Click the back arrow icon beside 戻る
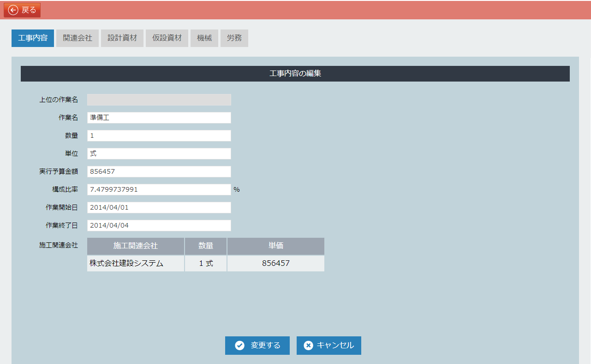Screen dimensions: 591x364 (13, 10)
